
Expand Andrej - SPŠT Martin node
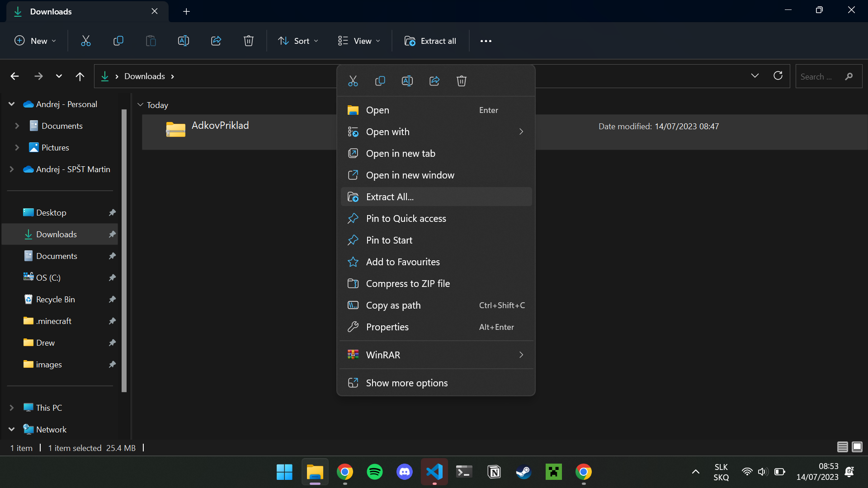12,169
